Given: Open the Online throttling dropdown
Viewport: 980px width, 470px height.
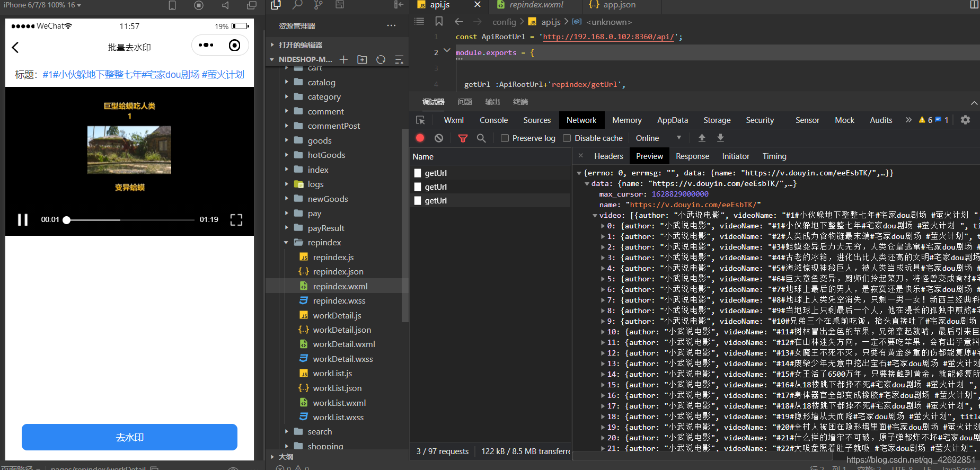Looking at the screenshot, I should (658, 138).
